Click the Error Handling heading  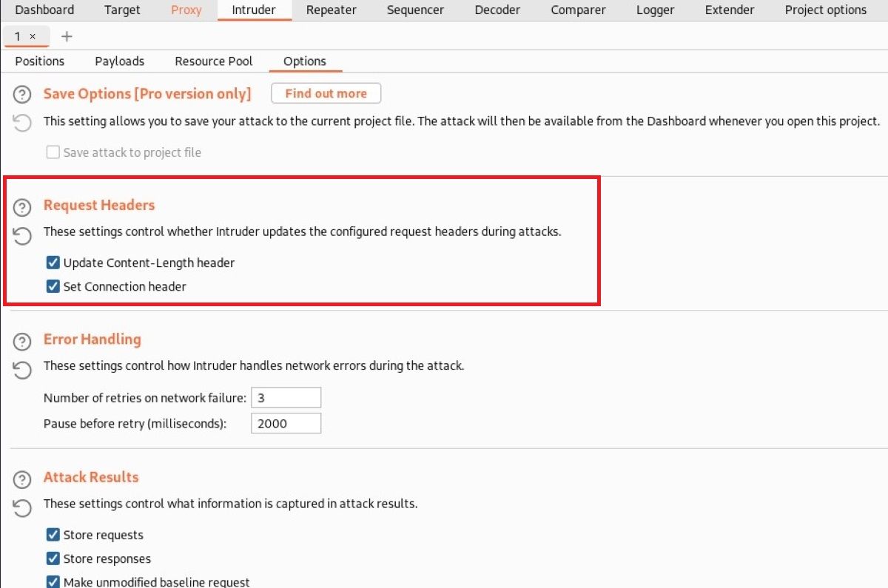click(x=92, y=339)
